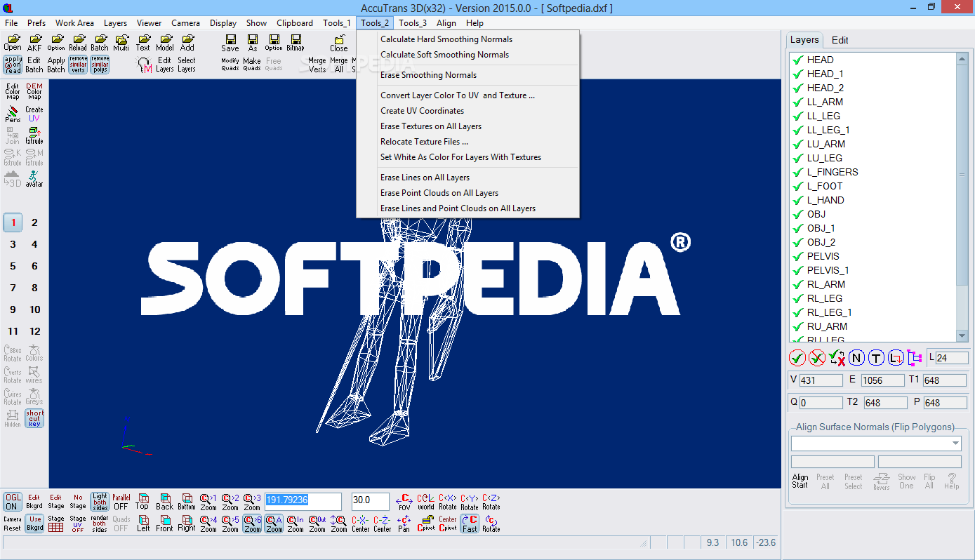Select the number 7 button
The width and height of the screenshot is (975, 560).
(13, 288)
